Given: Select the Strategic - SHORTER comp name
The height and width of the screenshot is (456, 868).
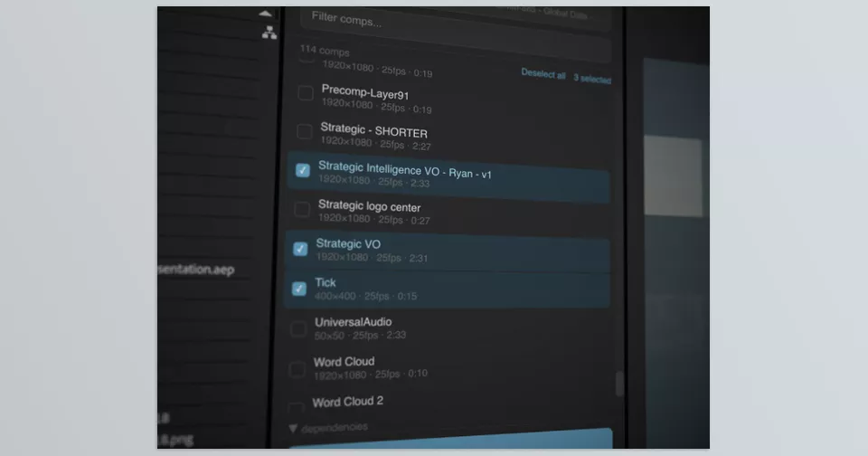Looking at the screenshot, I should [373, 130].
